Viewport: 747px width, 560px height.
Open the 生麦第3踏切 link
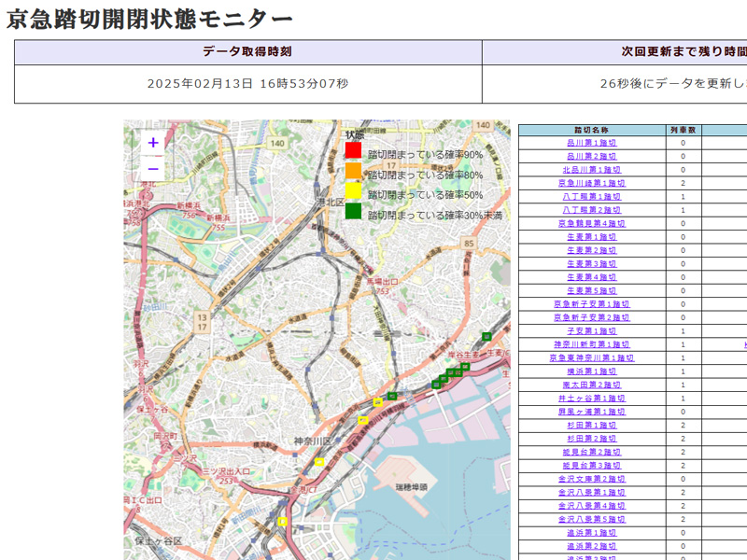[592, 264]
